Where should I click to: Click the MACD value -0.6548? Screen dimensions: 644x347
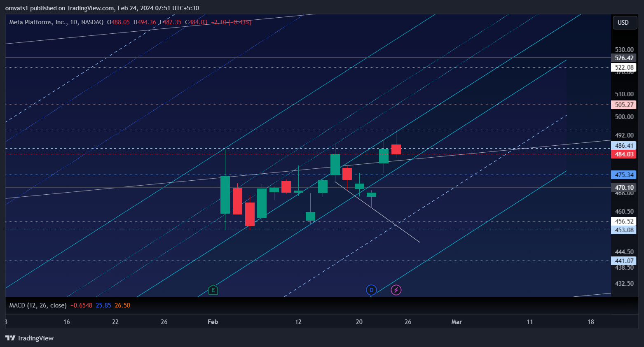81,305
